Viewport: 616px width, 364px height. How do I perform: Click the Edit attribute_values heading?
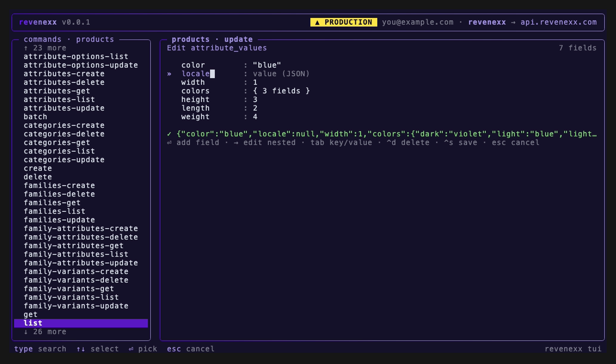tap(217, 48)
